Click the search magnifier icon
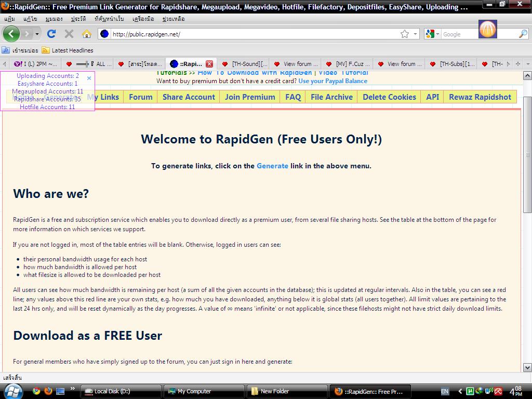This screenshot has height=399, width=532. pyautogui.click(x=523, y=34)
